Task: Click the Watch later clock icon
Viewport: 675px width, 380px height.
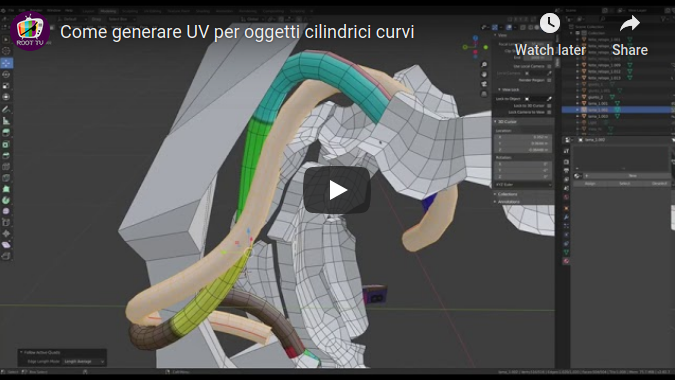Action: coord(550,23)
